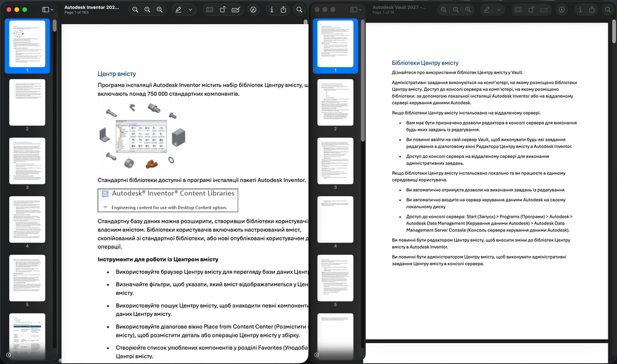Image resolution: width=617 pixels, height=364 pixels.
Task: Select page 5 thumbnail in Vault sidebar
Action: 335,278
